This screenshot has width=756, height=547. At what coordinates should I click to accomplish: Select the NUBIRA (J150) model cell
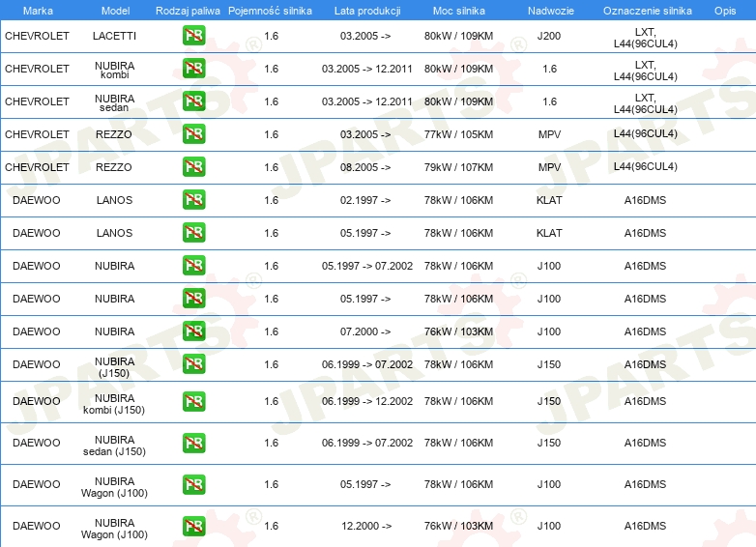[114, 367]
